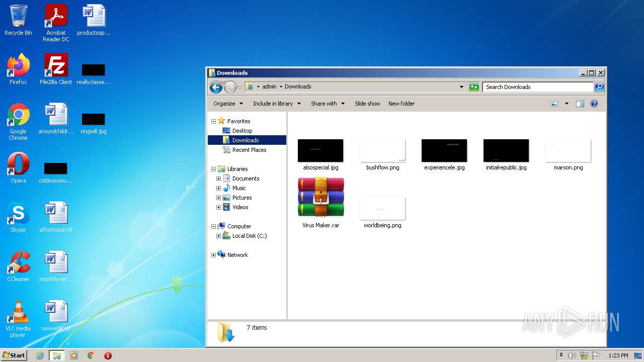
Task: Select initialrepublic.jpg thumbnail
Action: coord(506,155)
